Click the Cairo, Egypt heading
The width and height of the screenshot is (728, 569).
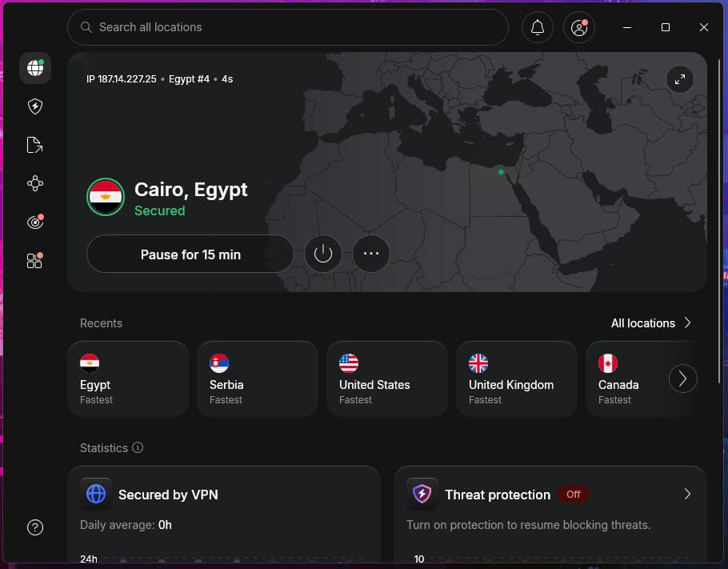[191, 190]
